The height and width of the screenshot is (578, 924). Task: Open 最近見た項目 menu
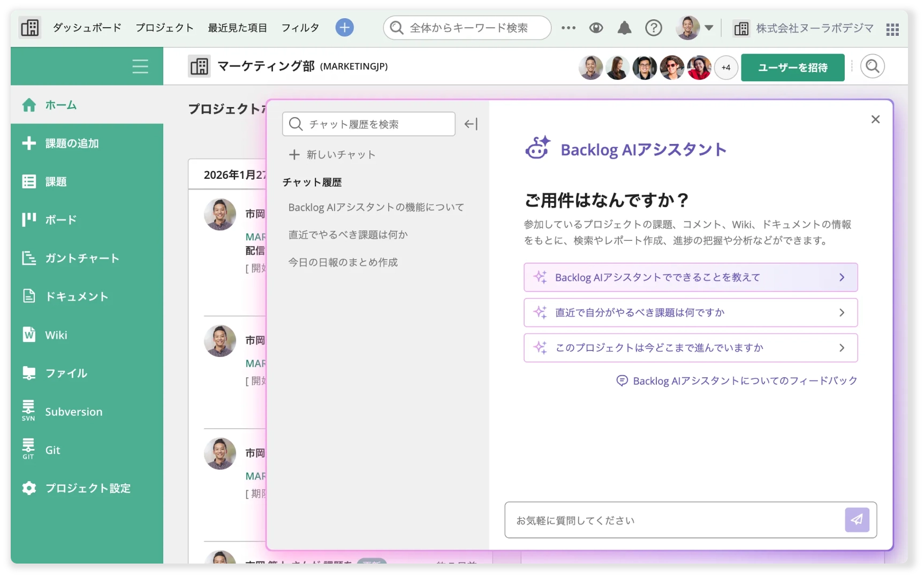point(237,28)
